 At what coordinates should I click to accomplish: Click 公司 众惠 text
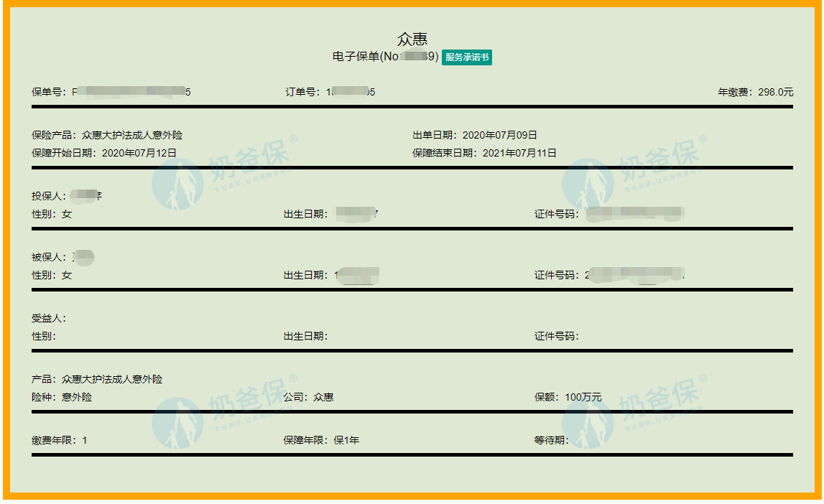[308, 397]
